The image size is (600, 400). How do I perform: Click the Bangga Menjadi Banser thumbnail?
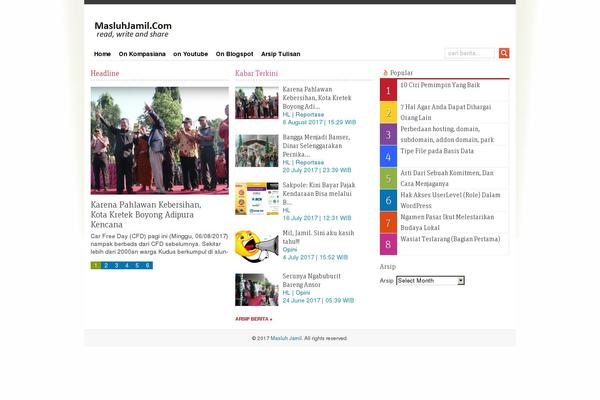click(257, 151)
